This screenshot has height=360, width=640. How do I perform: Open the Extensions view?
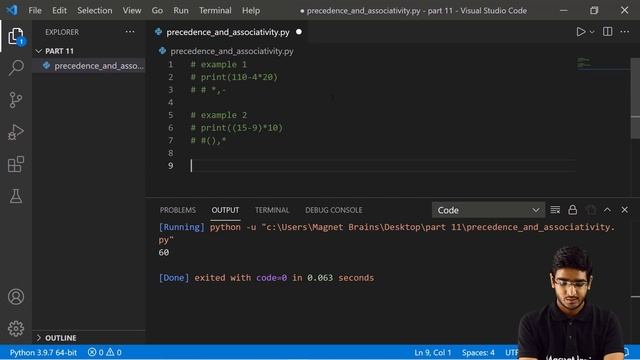pyautogui.click(x=16, y=164)
